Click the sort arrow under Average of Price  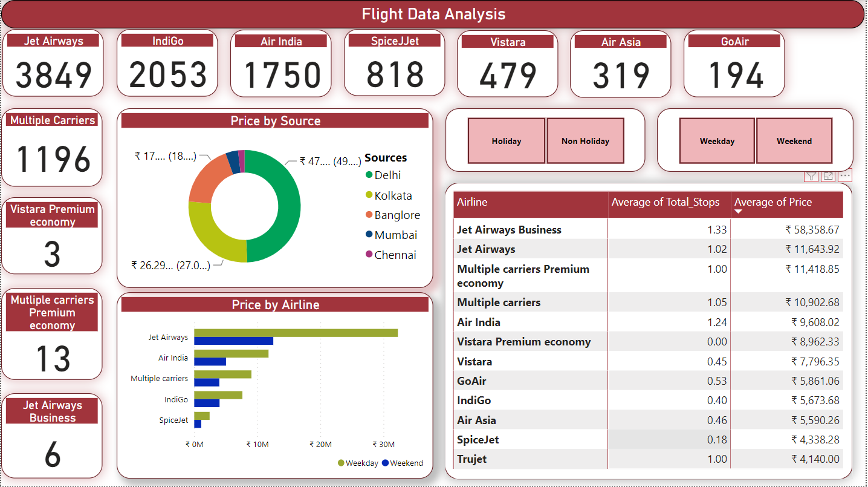tap(739, 212)
